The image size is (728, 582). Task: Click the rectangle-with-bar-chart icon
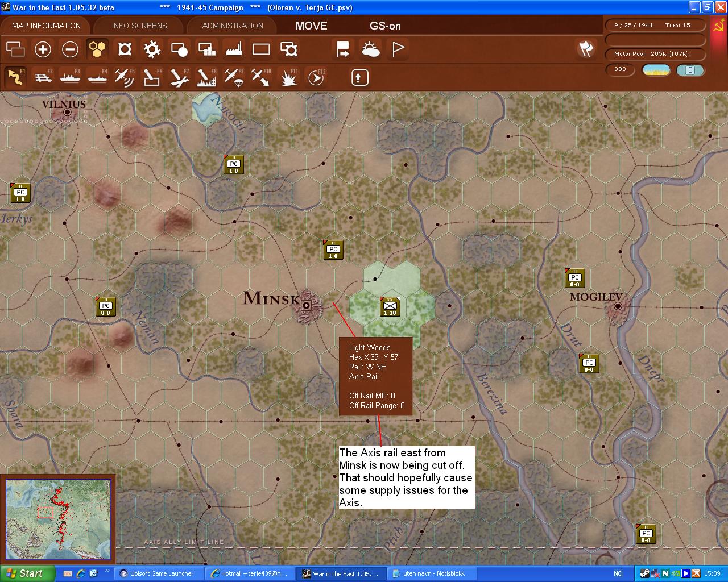click(206, 49)
